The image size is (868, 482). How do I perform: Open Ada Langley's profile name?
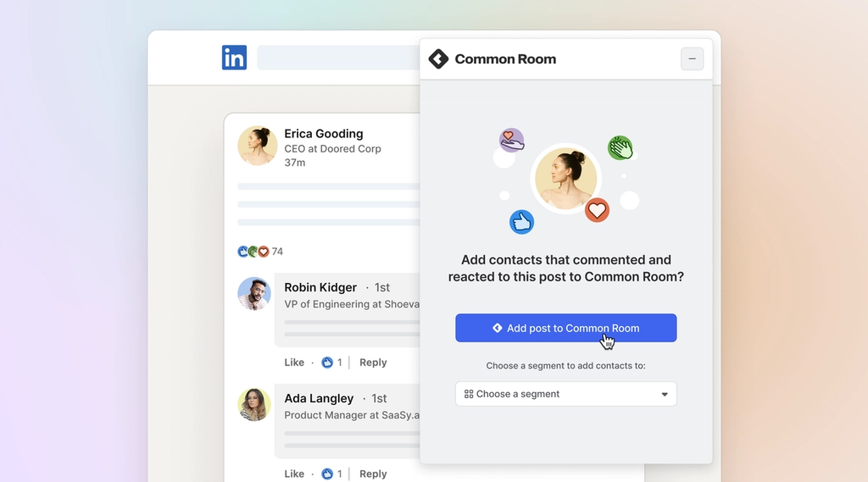click(319, 398)
